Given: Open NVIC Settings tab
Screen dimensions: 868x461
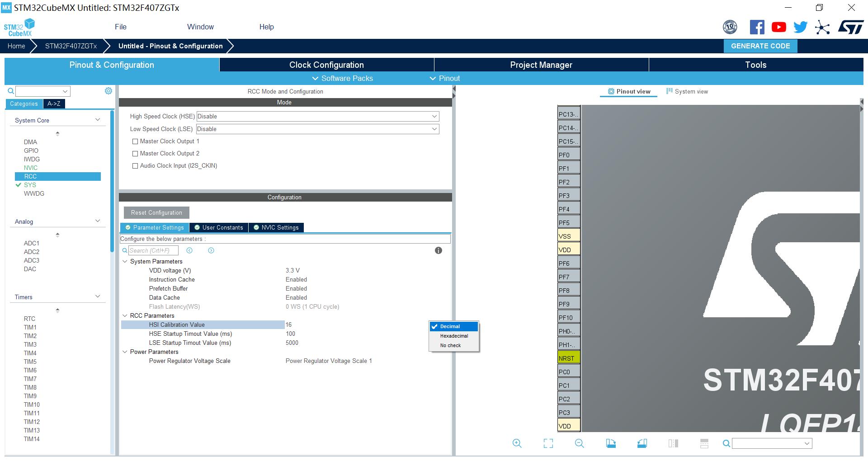Looking at the screenshot, I should pos(276,228).
